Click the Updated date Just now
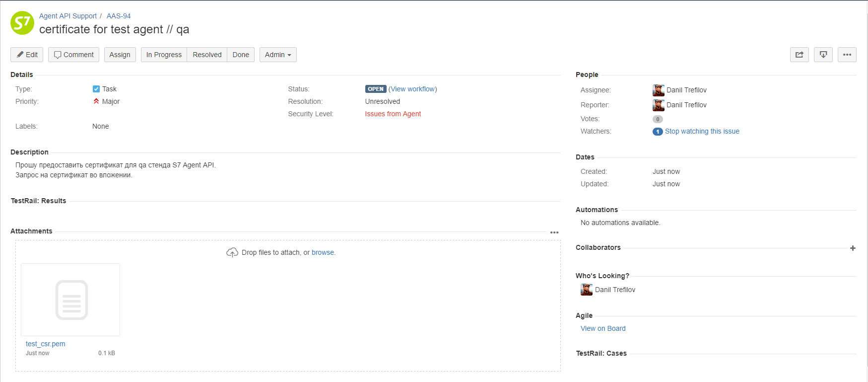The image size is (868, 382). click(x=666, y=184)
